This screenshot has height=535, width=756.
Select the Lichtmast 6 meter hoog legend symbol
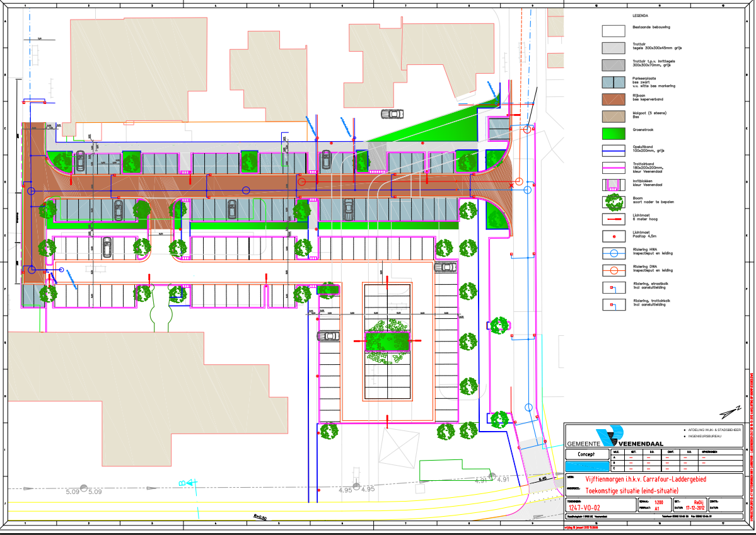(614, 219)
